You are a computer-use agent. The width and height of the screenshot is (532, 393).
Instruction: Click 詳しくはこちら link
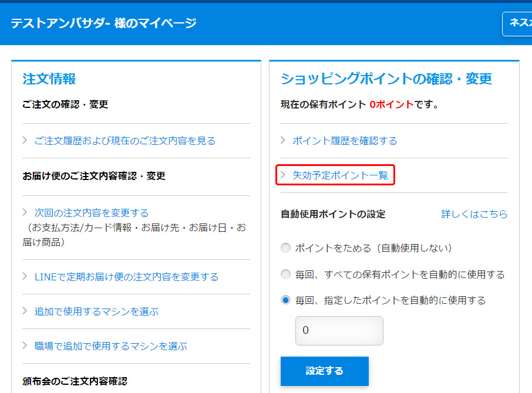[x=474, y=214]
